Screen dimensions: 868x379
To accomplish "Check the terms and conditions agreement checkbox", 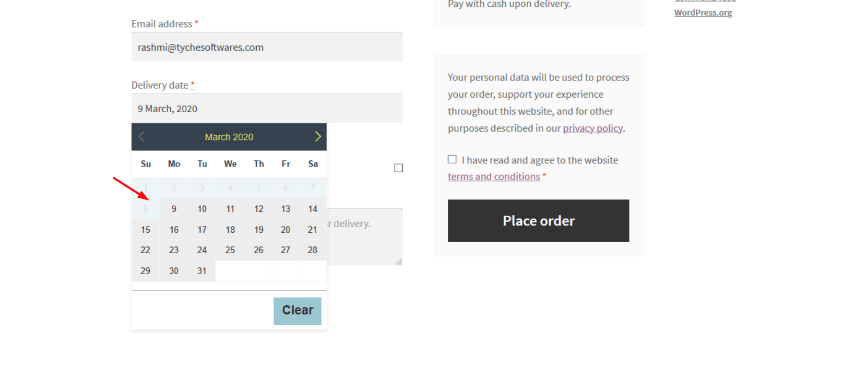I will click(451, 159).
